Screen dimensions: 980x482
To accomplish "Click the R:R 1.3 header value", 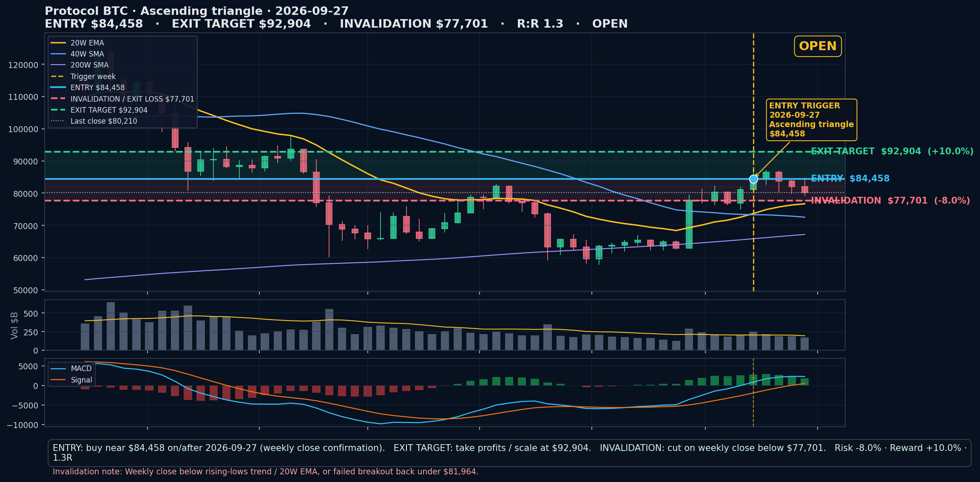I will tap(540, 24).
